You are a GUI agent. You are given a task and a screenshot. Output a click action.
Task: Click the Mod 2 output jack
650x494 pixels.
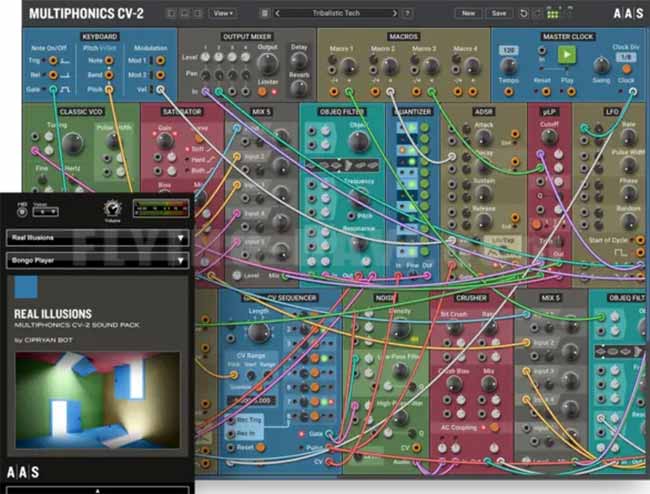pos(160,75)
